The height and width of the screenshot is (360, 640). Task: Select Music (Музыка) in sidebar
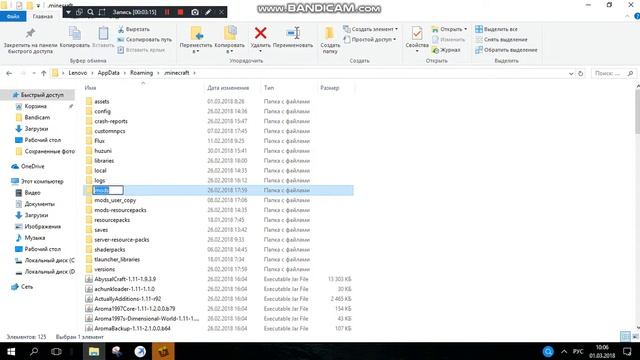35,238
